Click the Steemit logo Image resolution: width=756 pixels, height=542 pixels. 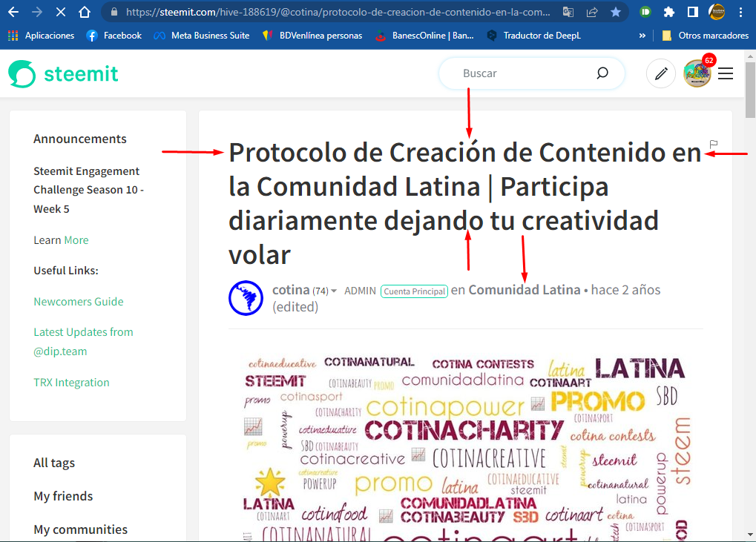[63, 73]
